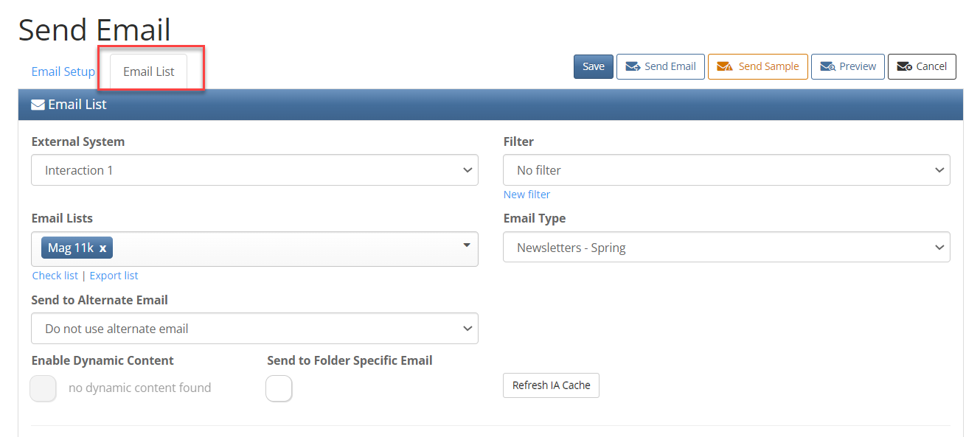Click the warning envelope icon on Send Sample

[725, 66]
